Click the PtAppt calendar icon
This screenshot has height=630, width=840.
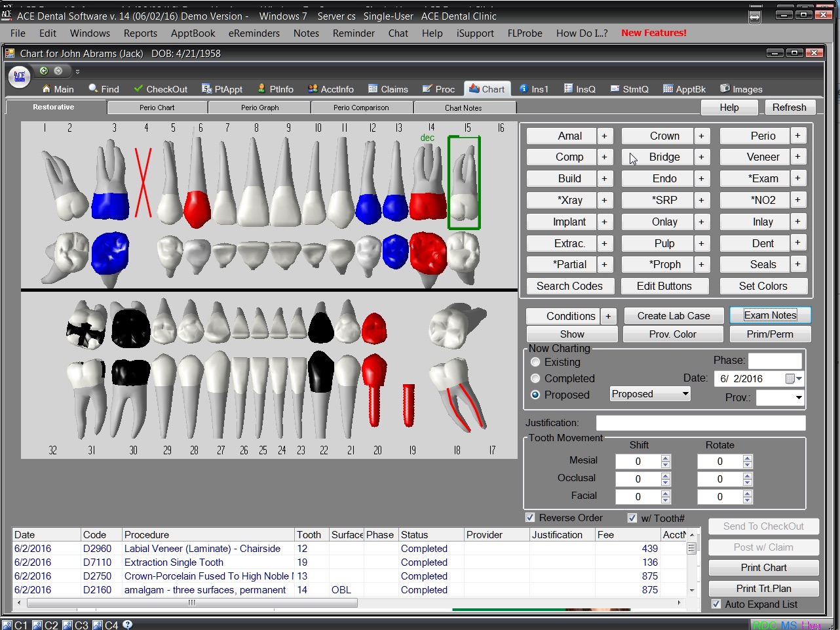[x=206, y=89]
